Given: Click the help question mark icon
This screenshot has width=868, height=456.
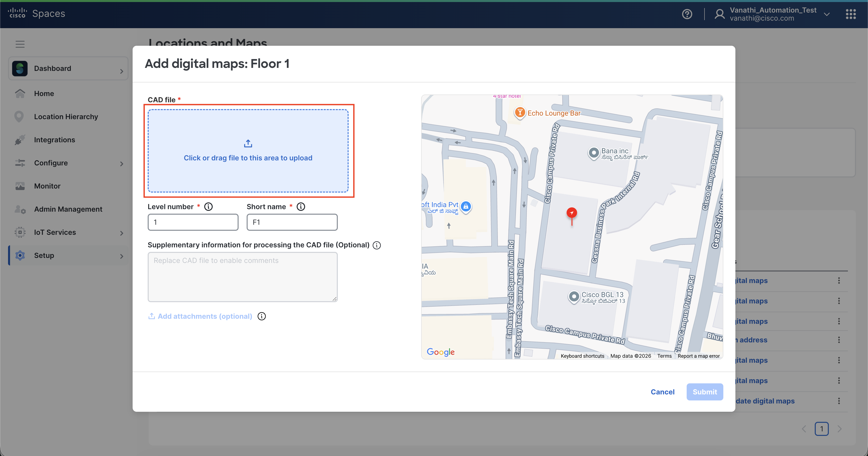Looking at the screenshot, I should [x=687, y=14].
